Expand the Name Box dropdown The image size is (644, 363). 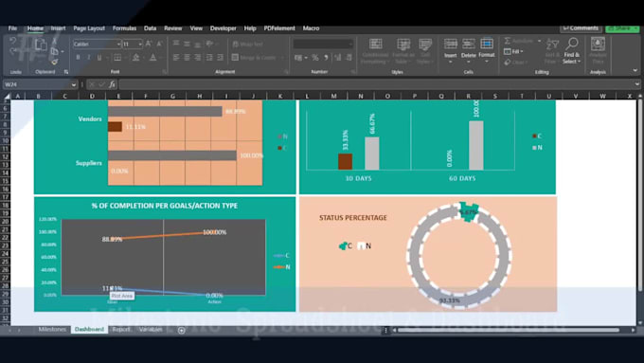point(74,84)
